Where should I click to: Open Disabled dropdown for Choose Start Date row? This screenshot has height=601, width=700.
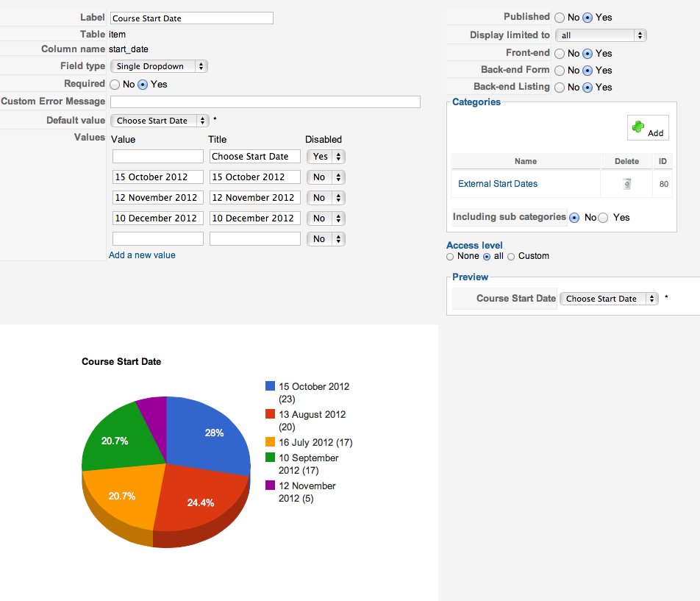coord(326,157)
